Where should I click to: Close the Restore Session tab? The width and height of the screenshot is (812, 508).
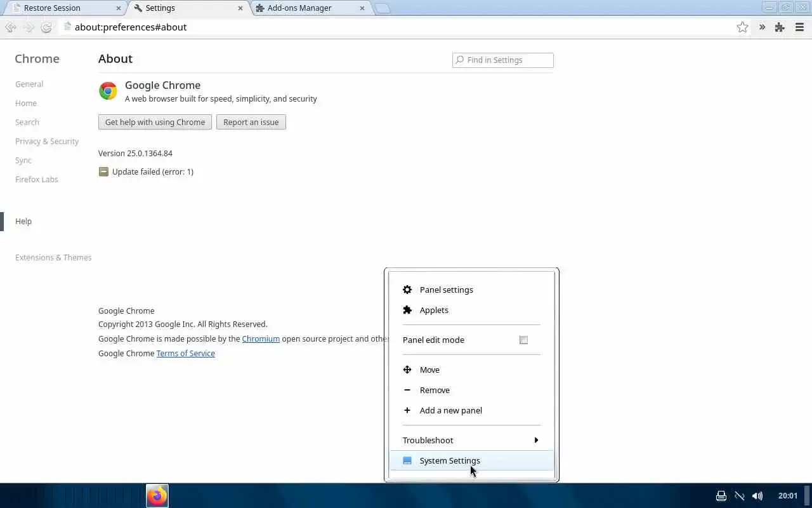point(119,8)
